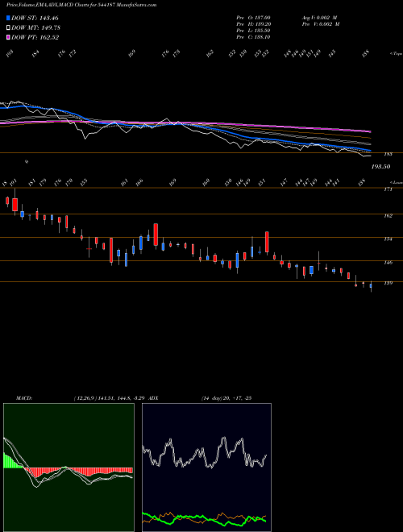Click the 139 price axis label
The width and height of the screenshot is (403, 532).
pos(388,283)
